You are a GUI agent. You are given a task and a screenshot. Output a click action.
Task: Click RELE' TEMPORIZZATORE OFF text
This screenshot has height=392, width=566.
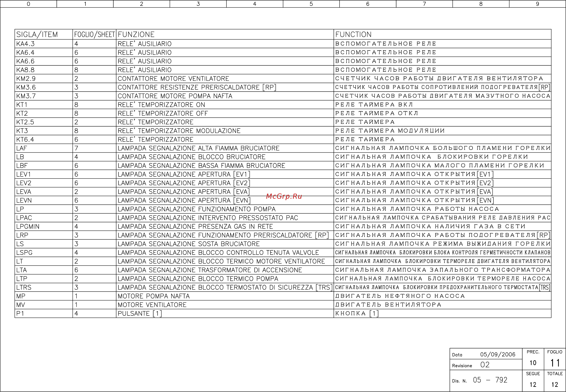click(x=163, y=113)
